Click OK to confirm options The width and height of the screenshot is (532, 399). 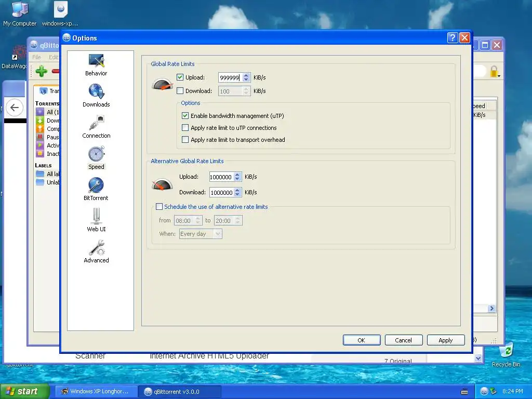click(x=362, y=340)
